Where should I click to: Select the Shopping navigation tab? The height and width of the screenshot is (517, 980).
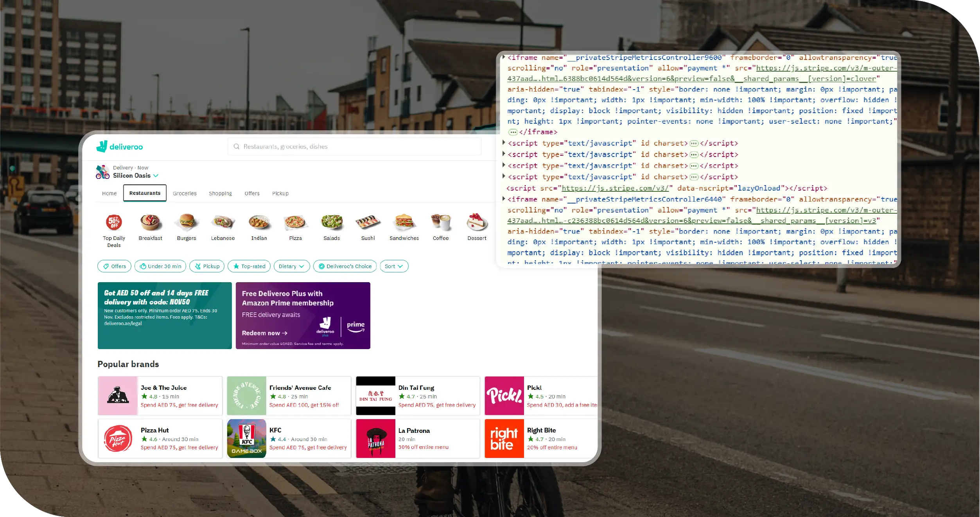[220, 193]
